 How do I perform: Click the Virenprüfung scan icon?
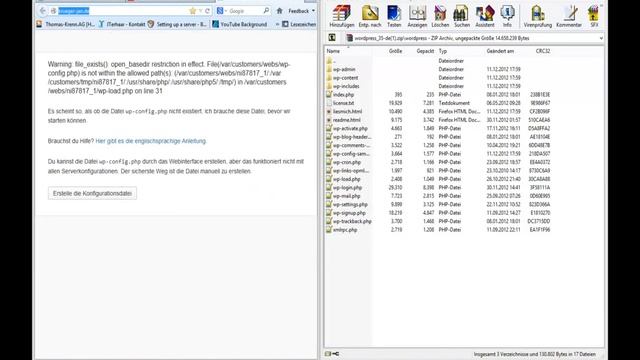click(x=538, y=16)
